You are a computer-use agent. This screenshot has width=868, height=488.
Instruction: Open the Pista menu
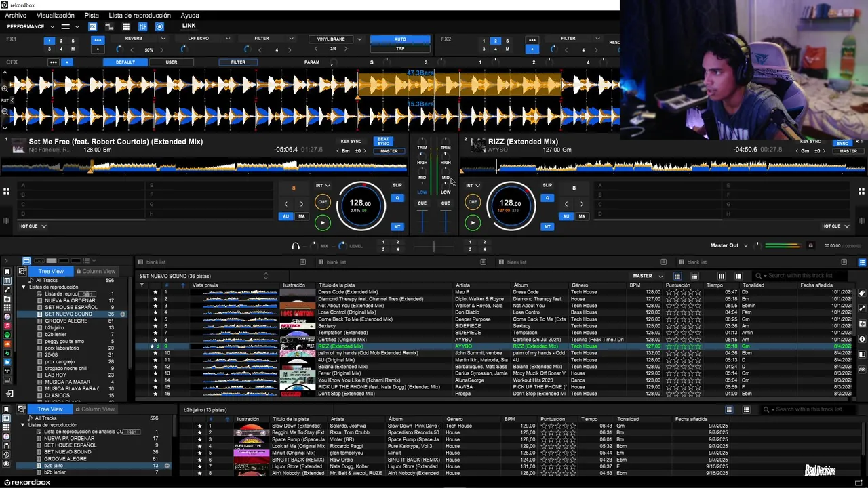pos(92,15)
